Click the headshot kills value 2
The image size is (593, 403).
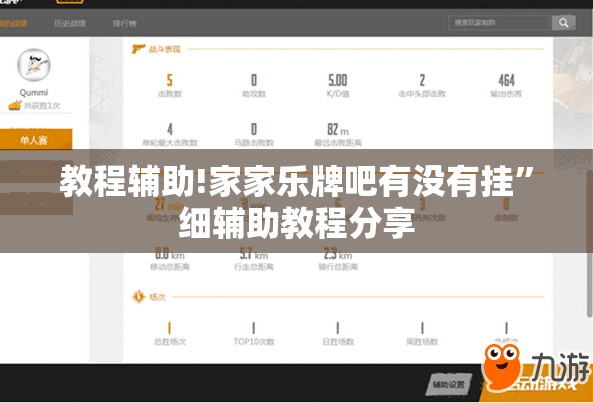coord(422,80)
